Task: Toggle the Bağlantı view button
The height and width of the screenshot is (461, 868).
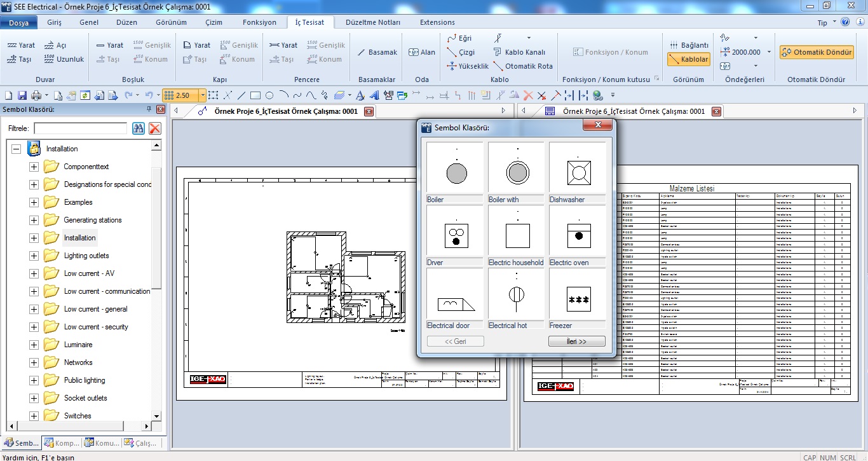Action: [x=689, y=45]
